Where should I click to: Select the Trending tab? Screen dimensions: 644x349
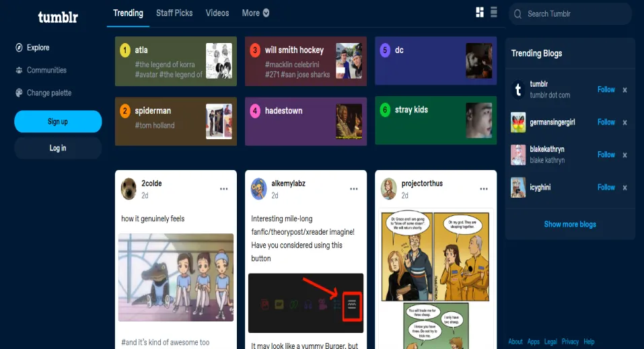(128, 13)
